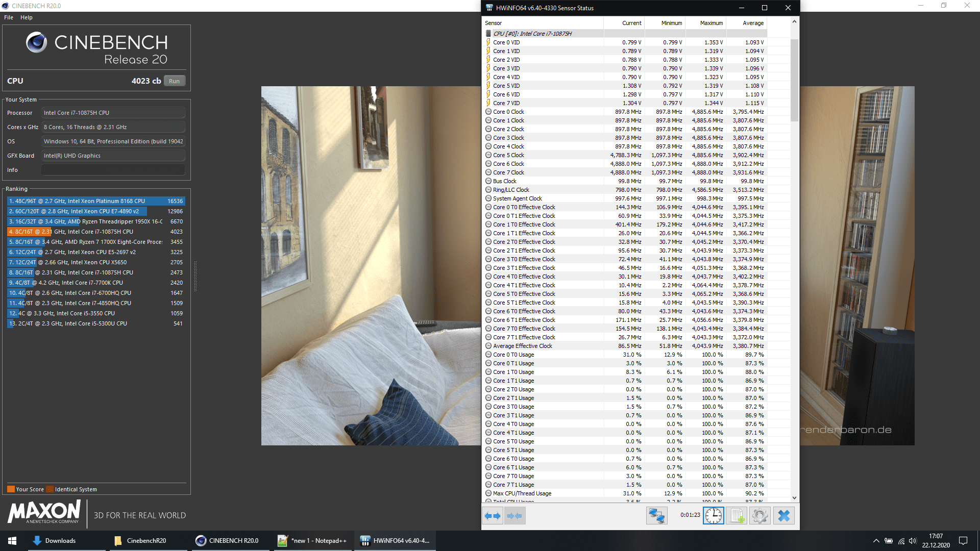Select the System Agent Clock row
980x551 pixels.
pos(625,198)
